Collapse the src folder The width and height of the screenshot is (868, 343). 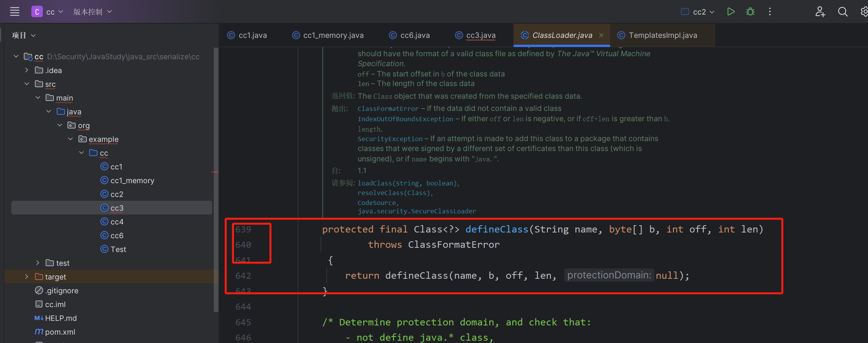pyautogui.click(x=26, y=84)
